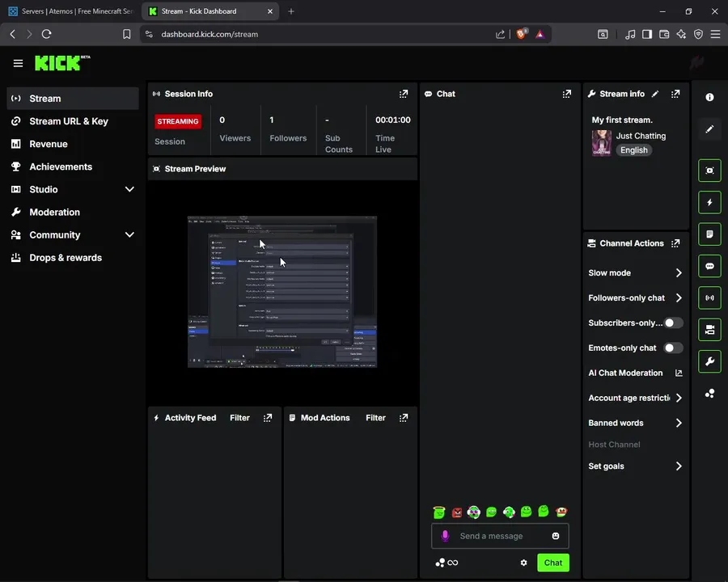
Task: Switch to Aternos Servers browser tab
Action: click(x=71, y=11)
